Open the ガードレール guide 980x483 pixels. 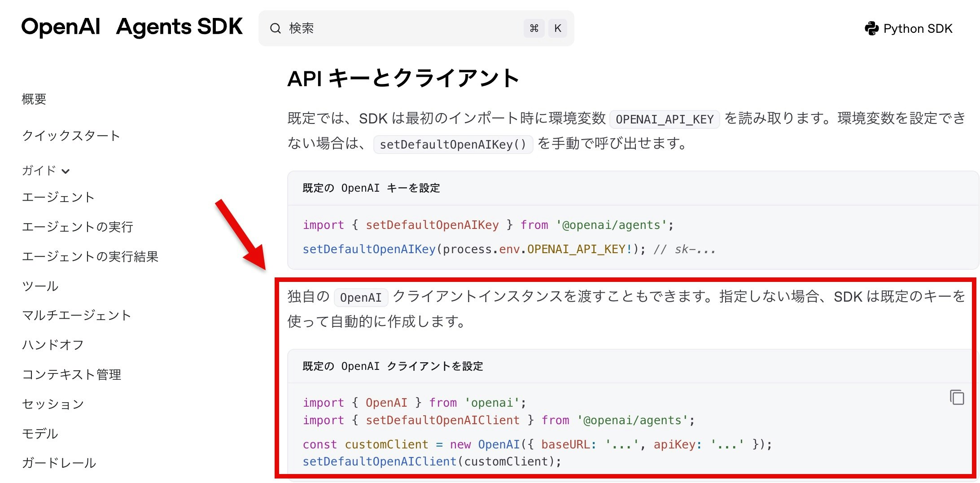click(x=59, y=463)
